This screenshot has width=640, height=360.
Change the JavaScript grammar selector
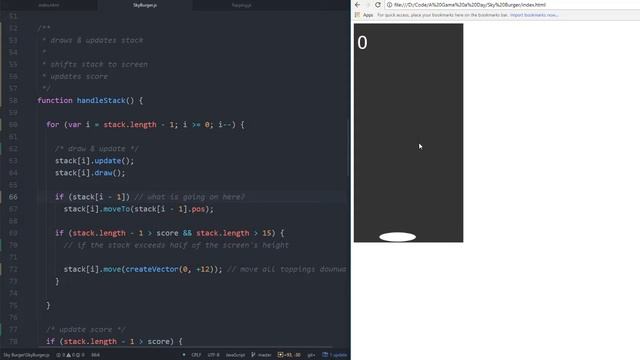click(236, 355)
